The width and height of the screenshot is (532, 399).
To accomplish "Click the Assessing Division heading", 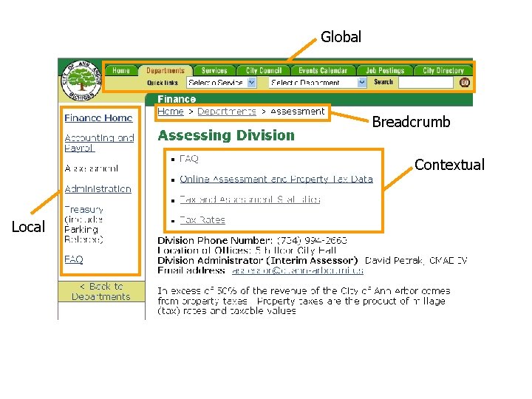I will (226, 135).
